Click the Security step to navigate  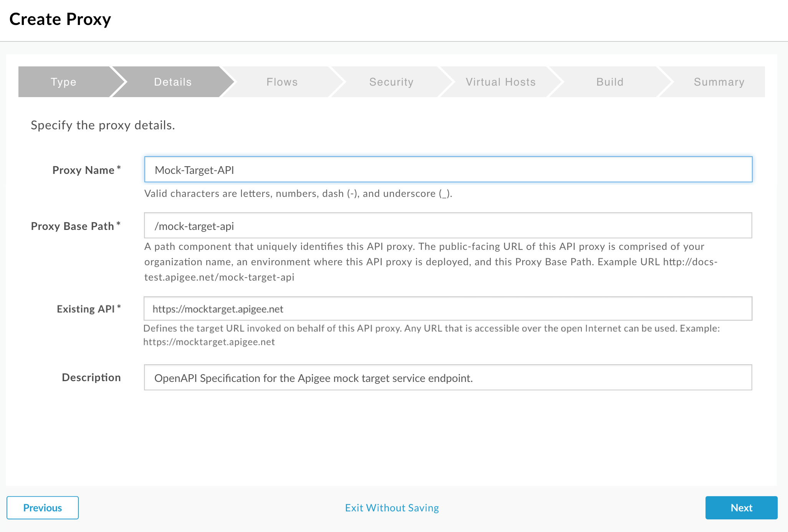pos(389,82)
